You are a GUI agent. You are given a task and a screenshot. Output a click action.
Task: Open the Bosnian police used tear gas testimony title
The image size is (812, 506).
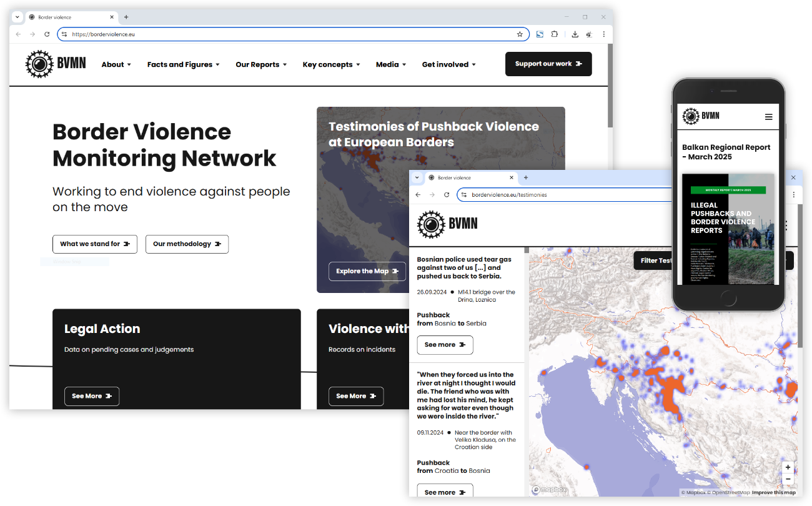[464, 267]
